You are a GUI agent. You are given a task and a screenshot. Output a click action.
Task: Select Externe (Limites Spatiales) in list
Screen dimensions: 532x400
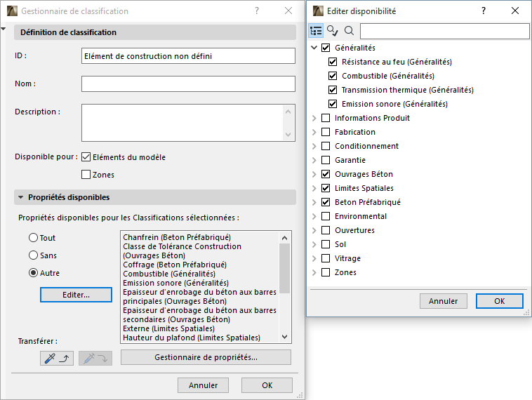point(168,328)
